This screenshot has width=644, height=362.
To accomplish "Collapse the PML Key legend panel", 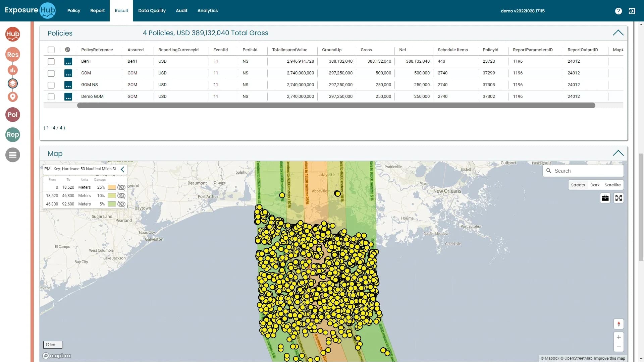I will (123, 169).
